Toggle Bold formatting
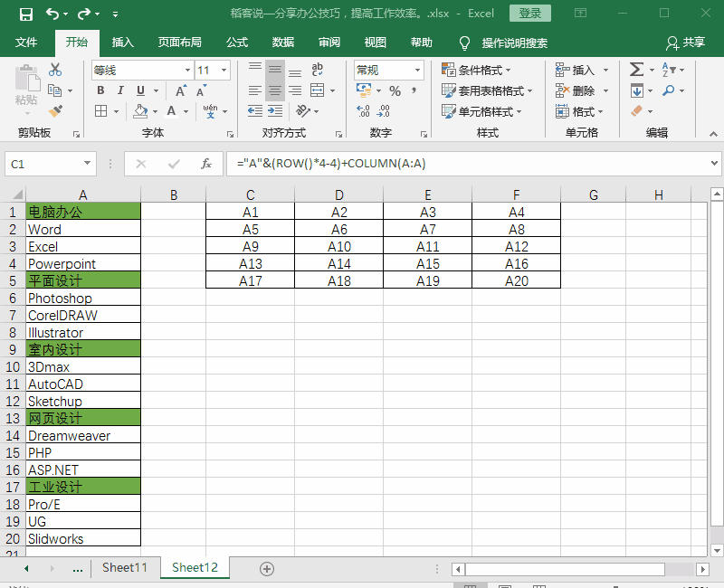724x588 pixels. tap(100, 90)
